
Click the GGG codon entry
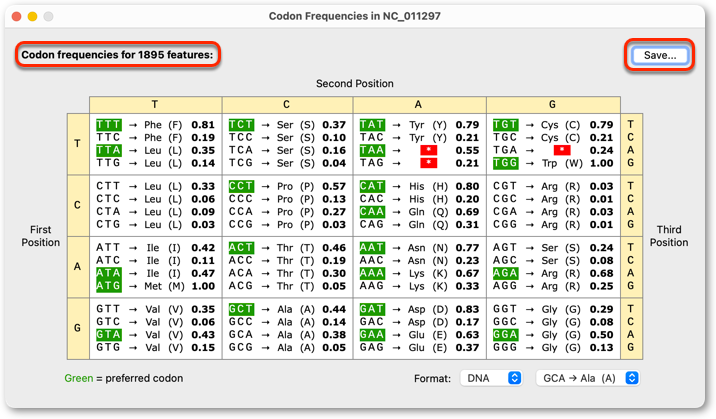coord(505,347)
